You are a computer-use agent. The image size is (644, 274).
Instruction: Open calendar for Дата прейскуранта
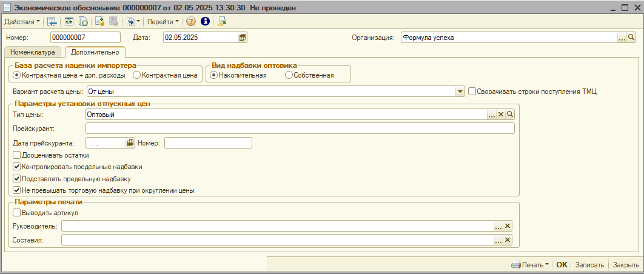[x=130, y=143]
